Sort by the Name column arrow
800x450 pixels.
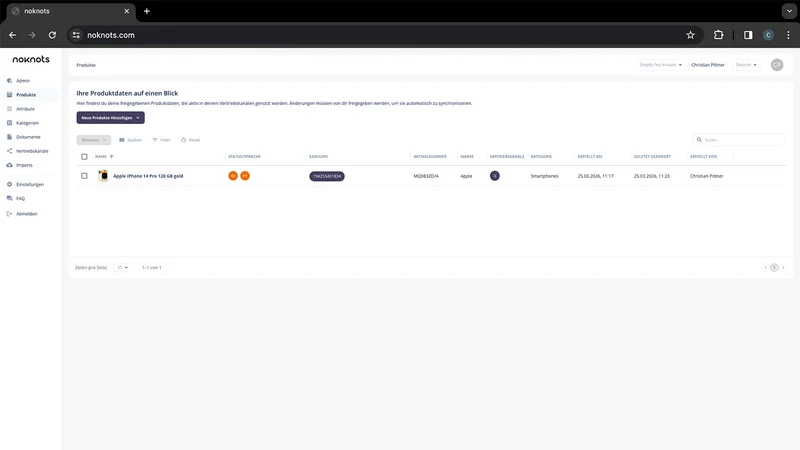112,157
